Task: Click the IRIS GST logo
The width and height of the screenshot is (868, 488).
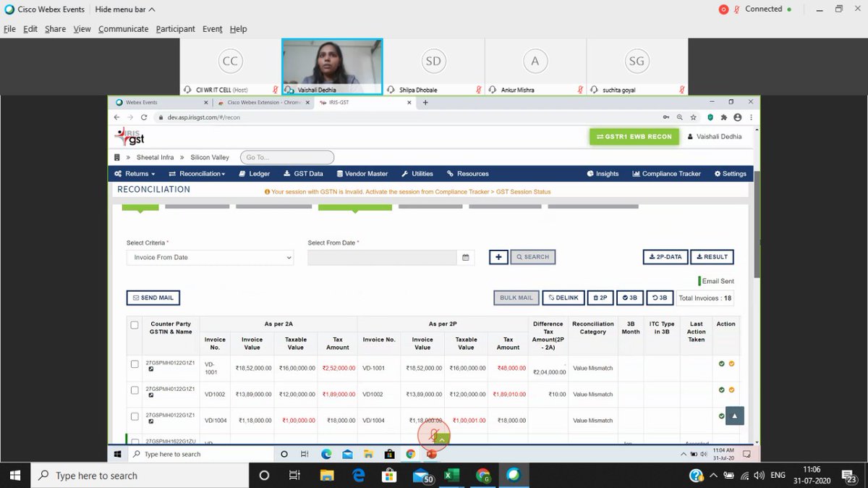Action: (130, 136)
